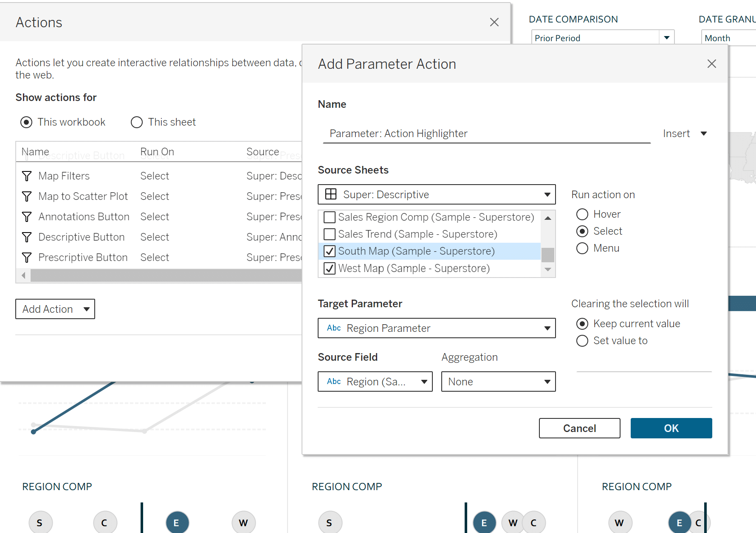The width and height of the screenshot is (756, 533).
Task: Click the sheet list scroll down arrow
Action: (548, 269)
